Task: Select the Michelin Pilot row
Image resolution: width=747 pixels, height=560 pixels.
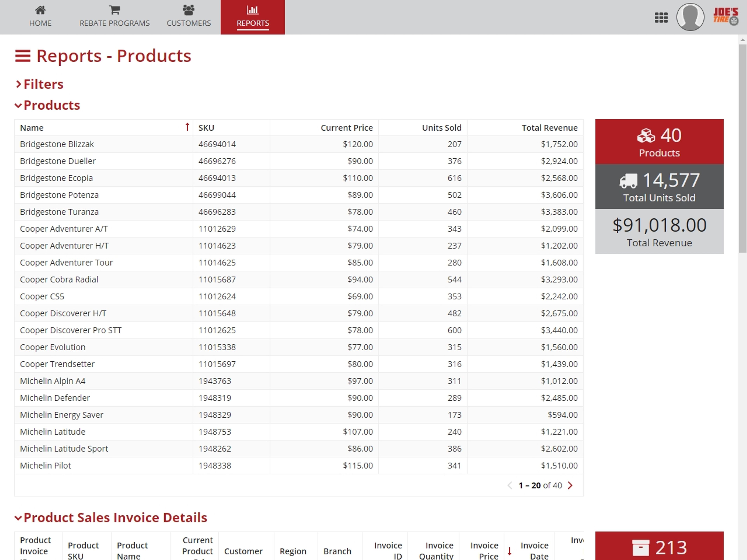Action: click(x=299, y=465)
